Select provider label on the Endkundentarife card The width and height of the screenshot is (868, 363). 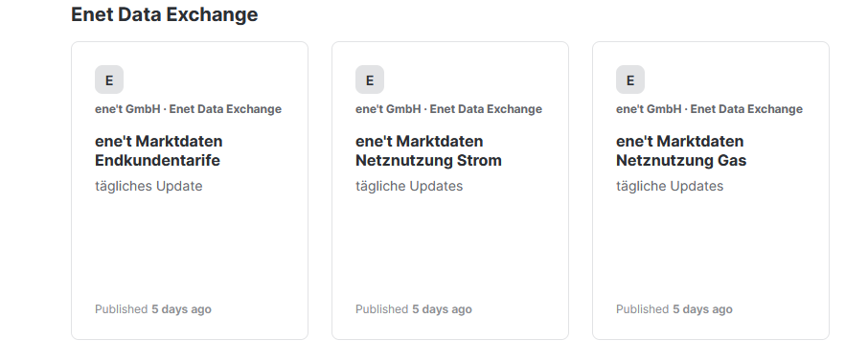[188, 109]
